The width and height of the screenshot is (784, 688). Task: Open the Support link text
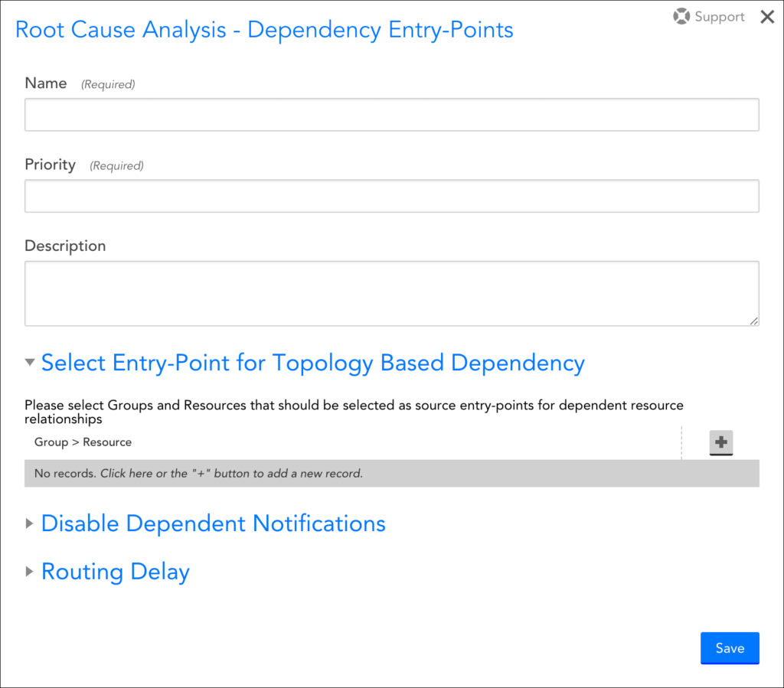[719, 17]
